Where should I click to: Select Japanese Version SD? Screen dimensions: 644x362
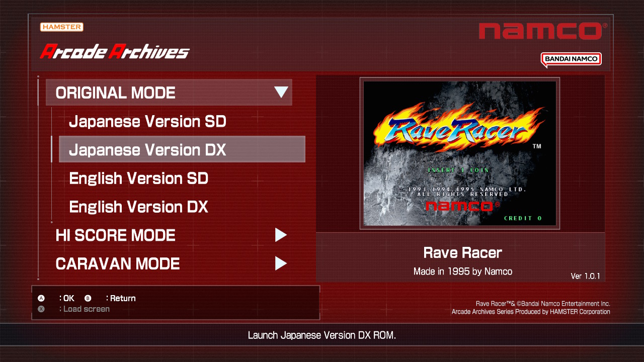click(x=147, y=121)
